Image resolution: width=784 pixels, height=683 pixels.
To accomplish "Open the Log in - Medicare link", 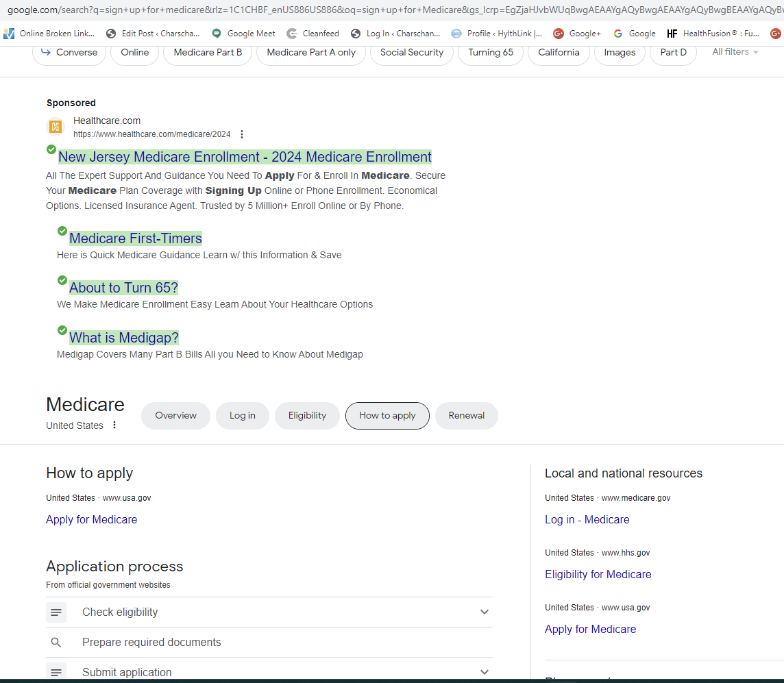I will coord(587,520).
